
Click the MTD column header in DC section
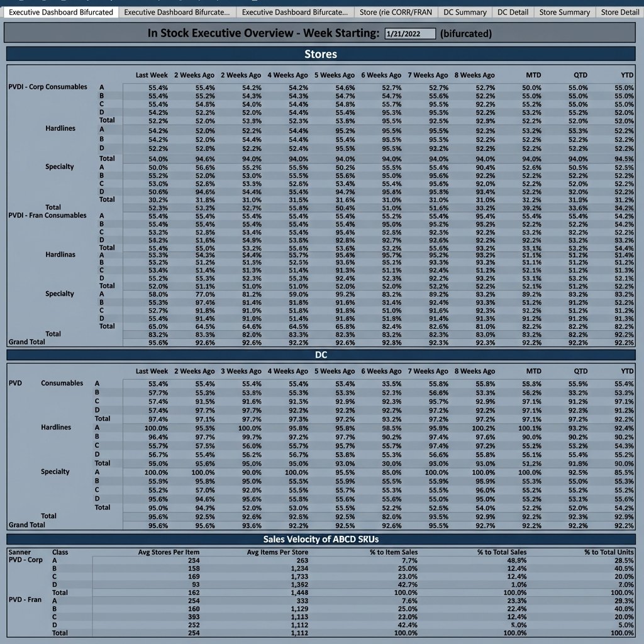click(533, 371)
